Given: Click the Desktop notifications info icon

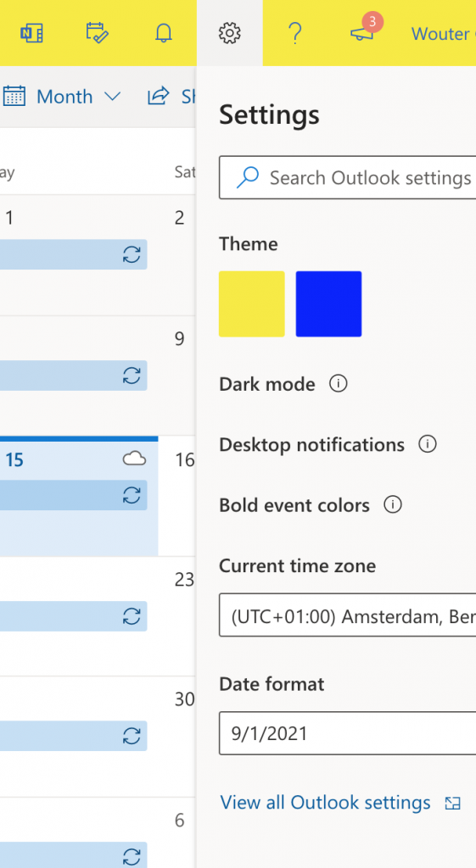Looking at the screenshot, I should [428, 444].
